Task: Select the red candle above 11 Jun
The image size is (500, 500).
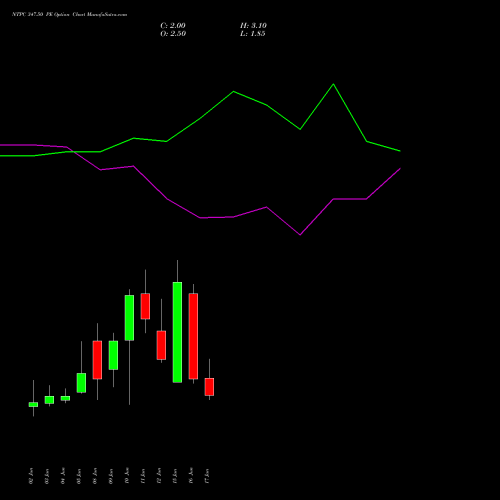Action: (145, 306)
